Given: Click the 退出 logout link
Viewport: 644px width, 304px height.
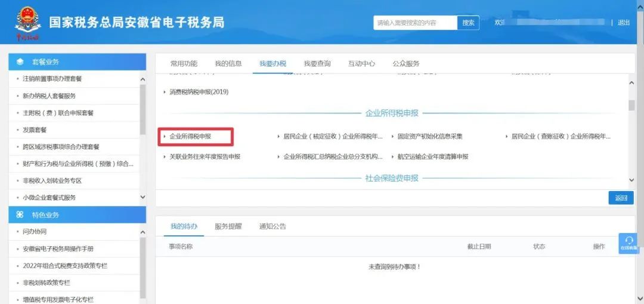Looking at the screenshot, I should 624,23.
